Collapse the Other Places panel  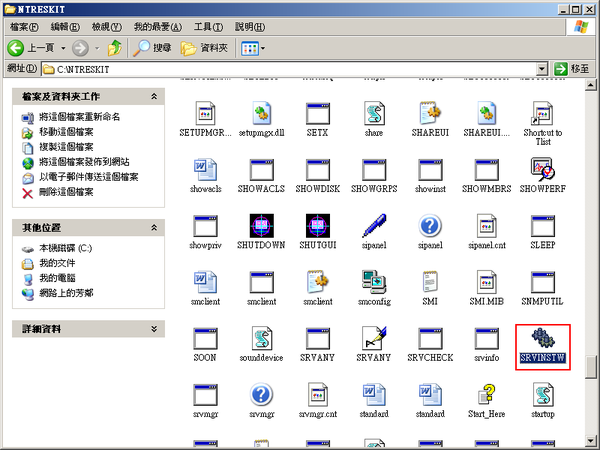[154, 228]
